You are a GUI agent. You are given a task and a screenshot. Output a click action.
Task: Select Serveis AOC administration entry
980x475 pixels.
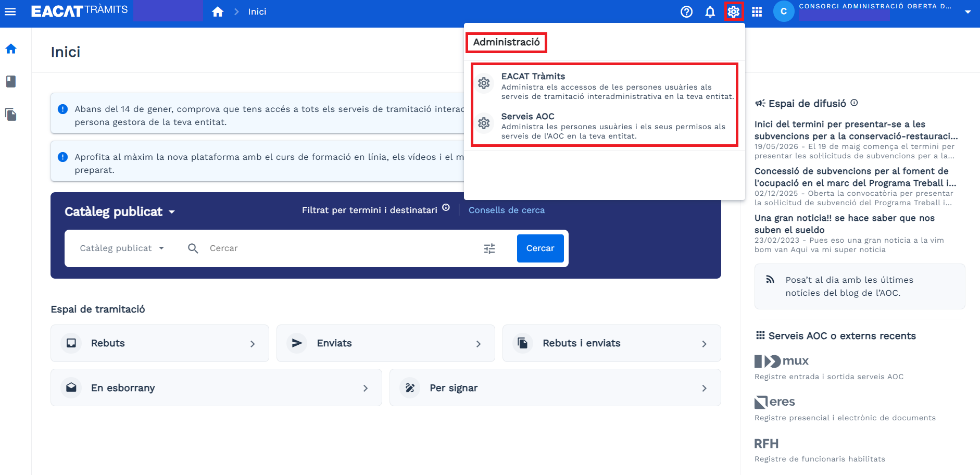tap(604, 126)
